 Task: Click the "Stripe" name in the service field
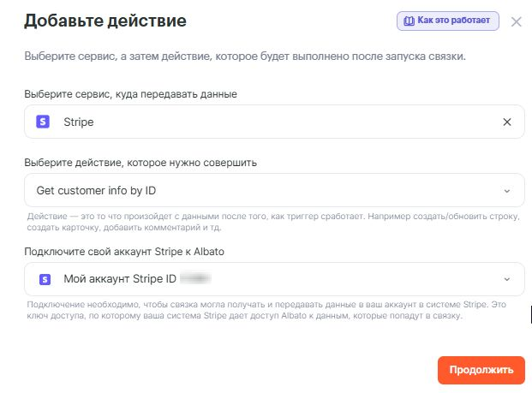click(79, 122)
